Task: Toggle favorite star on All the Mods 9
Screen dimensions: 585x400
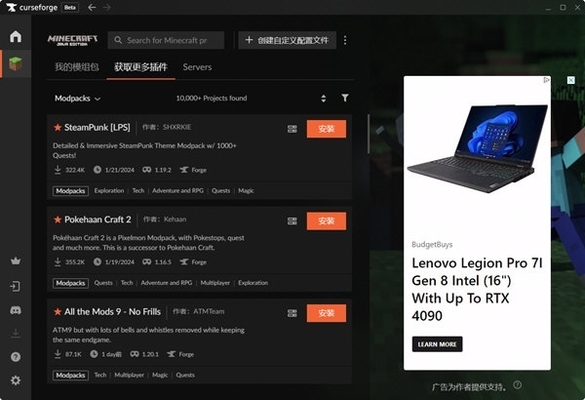Action: pyautogui.click(x=57, y=312)
